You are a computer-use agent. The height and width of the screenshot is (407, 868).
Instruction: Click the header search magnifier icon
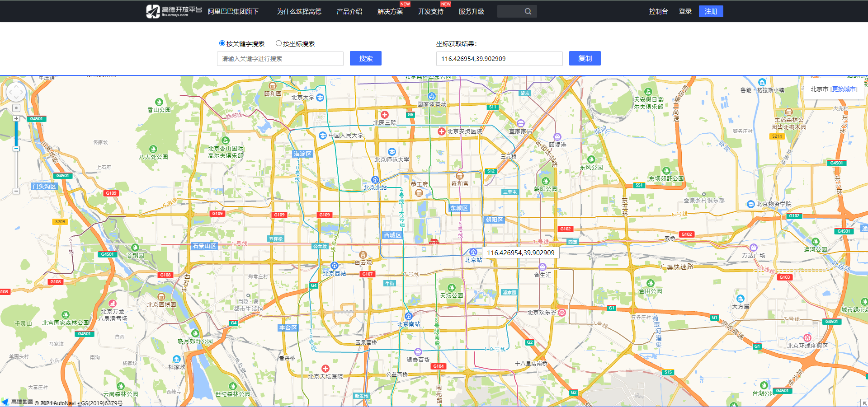pyautogui.click(x=528, y=11)
